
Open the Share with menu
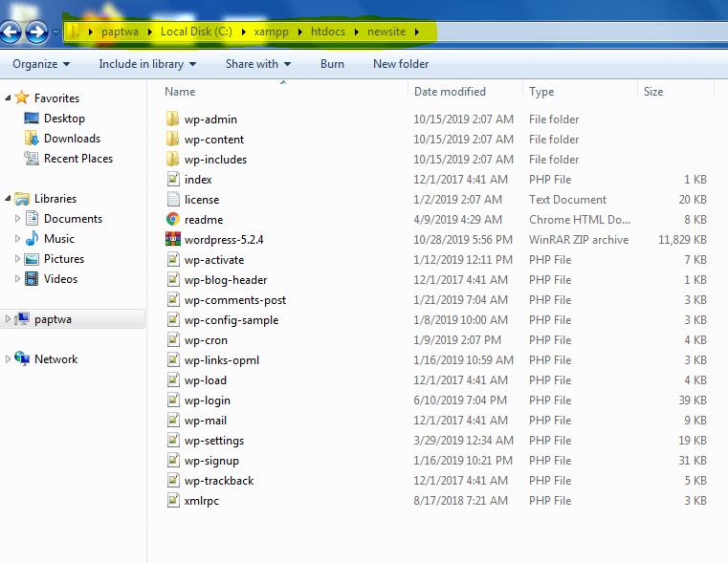click(258, 63)
